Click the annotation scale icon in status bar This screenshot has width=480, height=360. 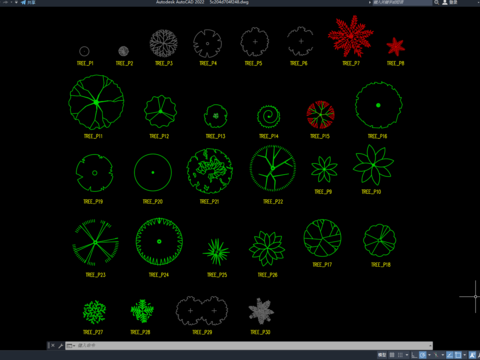click(472, 355)
